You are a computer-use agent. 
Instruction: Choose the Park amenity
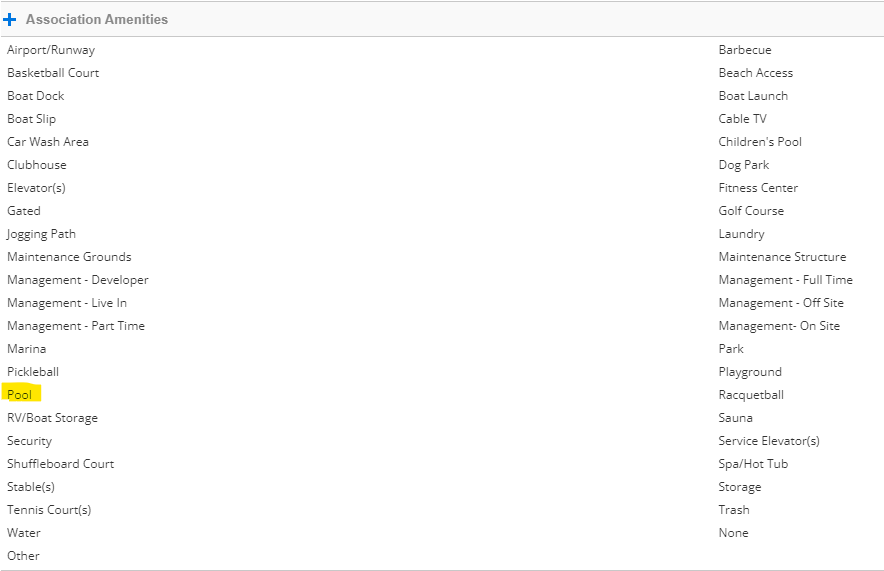731,349
